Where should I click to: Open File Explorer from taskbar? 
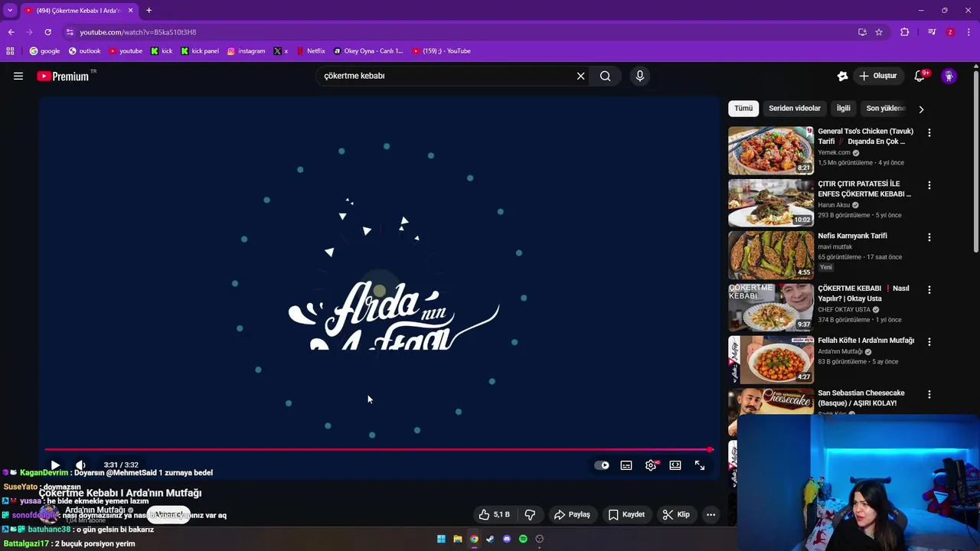458,539
